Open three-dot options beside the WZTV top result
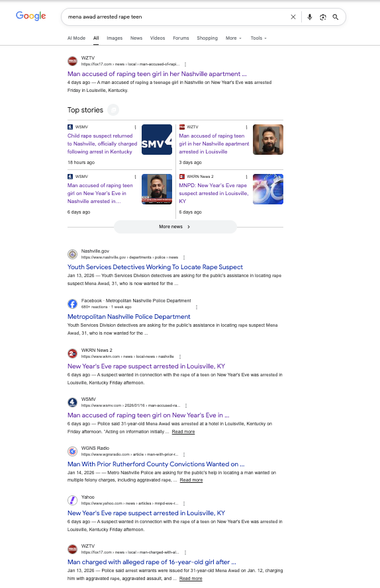380x588 pixels. [185, 65]
